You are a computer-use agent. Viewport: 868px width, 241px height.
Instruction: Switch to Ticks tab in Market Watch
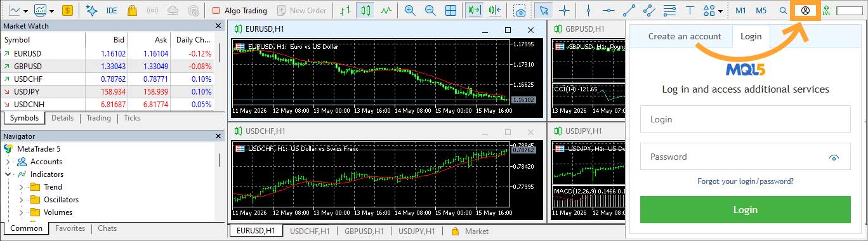[132, 118]
